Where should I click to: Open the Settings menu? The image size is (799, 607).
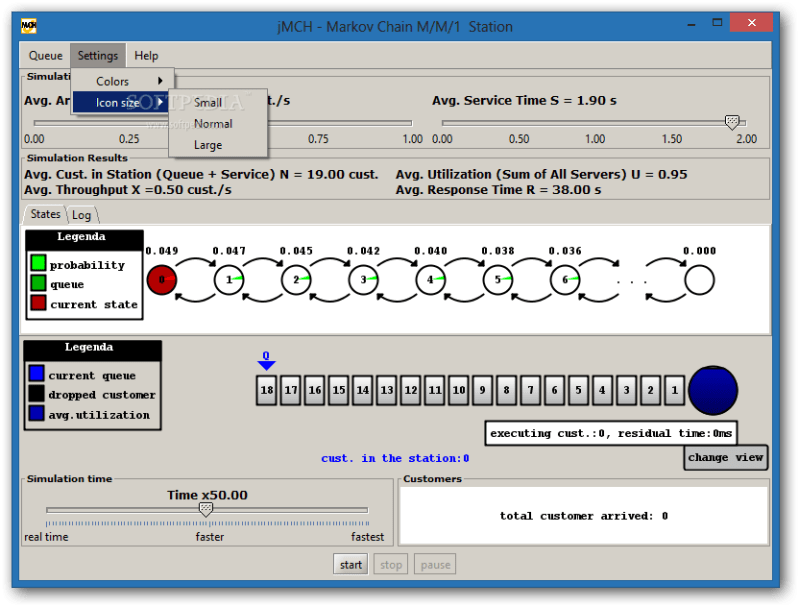pos(98,56)
